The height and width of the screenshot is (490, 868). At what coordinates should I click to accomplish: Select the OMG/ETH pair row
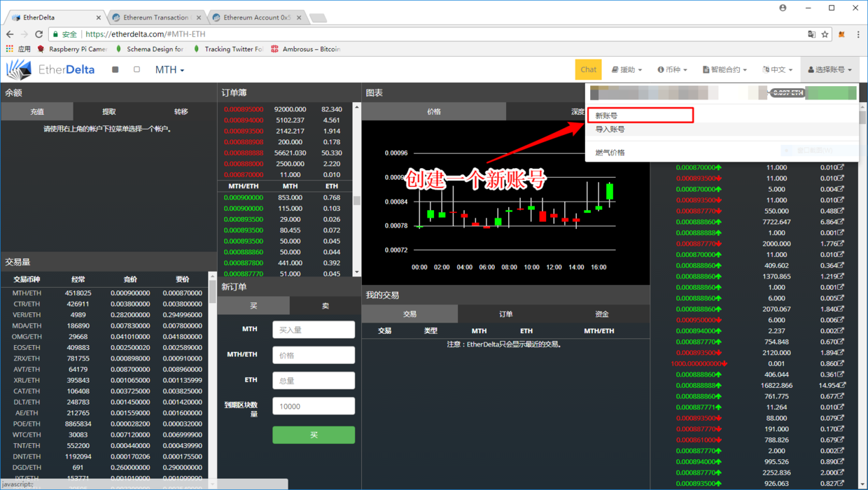(105, 337)
